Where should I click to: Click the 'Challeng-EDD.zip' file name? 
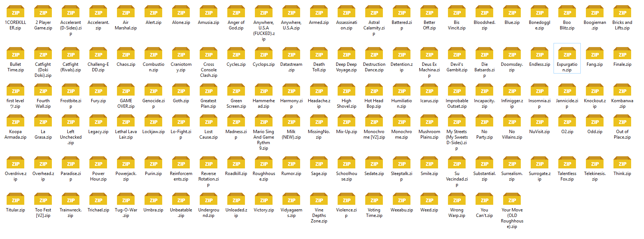(98, 67)
